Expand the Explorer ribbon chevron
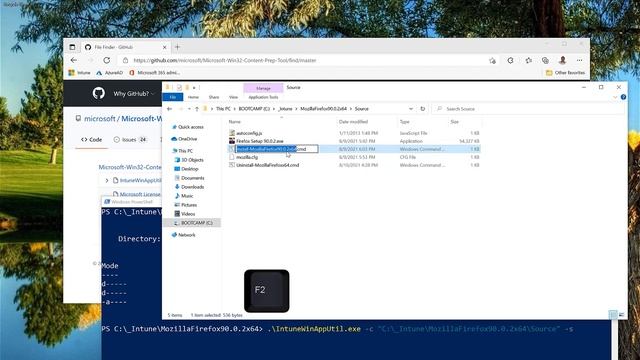 tap(615, 97)
